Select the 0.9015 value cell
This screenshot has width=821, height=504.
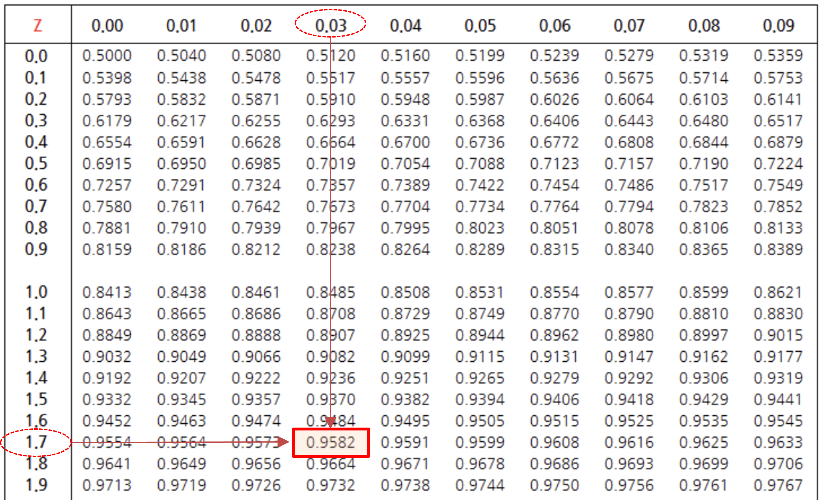(778, 335)
